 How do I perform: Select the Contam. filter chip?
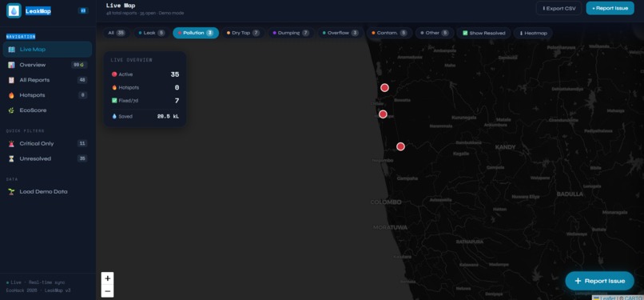click(389, 33)
